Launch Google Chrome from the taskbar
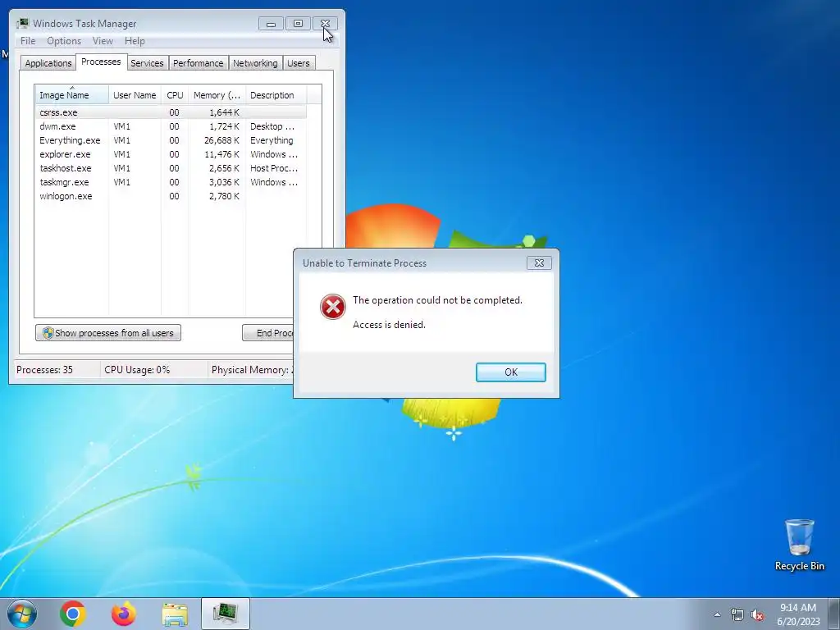 coord(73,614)
